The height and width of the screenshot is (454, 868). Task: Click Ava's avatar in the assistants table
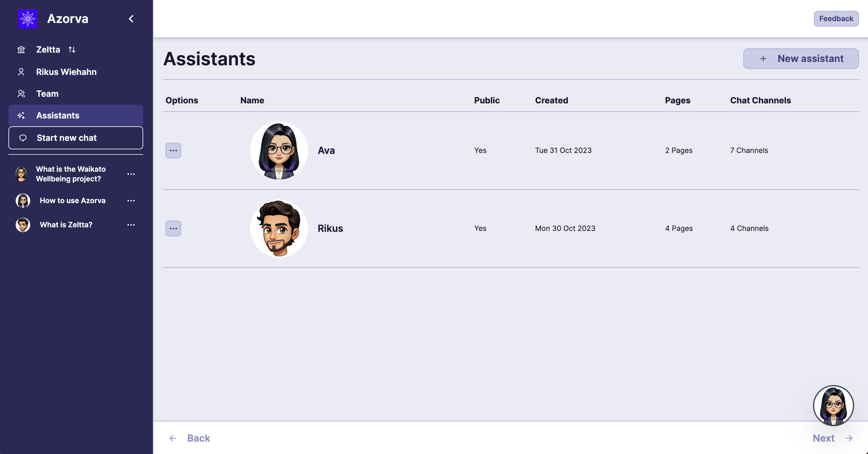point(279,151)
